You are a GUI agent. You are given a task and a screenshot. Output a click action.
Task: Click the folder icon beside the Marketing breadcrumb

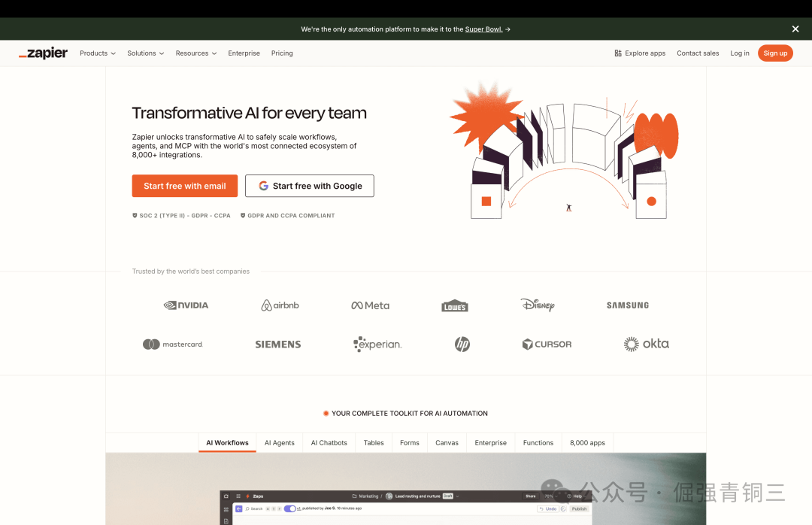(354, 495)
